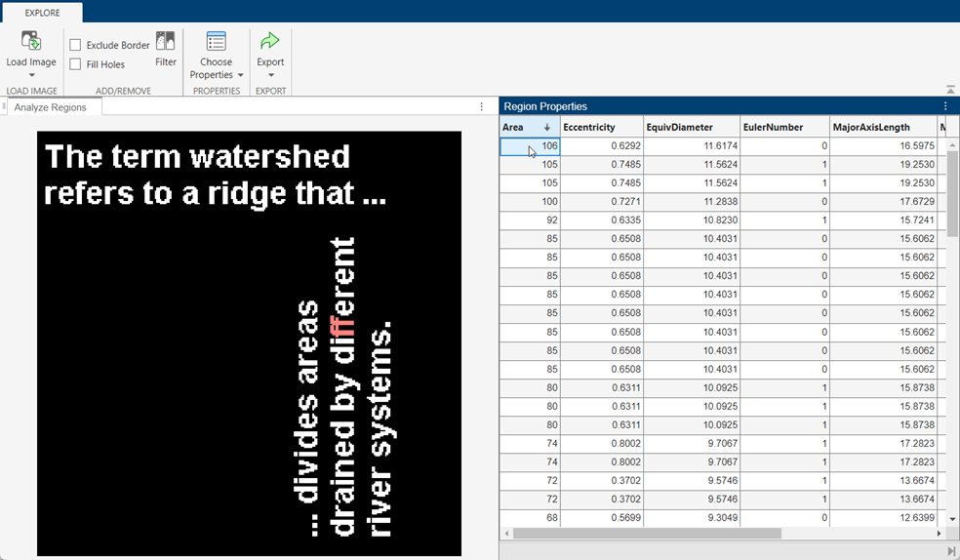
Task: Click the horizontal scrollbar left arrow
Action: [x=506, y=534]
